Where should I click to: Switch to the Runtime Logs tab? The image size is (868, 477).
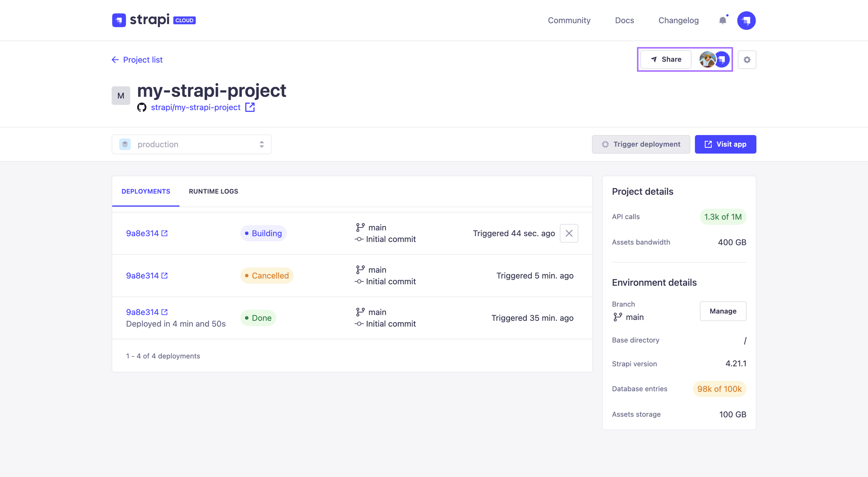(213, 191)
